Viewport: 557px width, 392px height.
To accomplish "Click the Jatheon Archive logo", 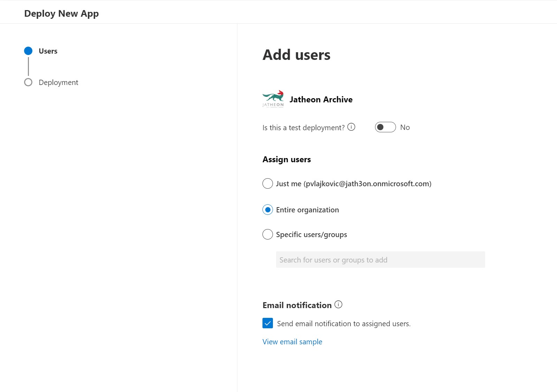I will (x=273, y=99).
